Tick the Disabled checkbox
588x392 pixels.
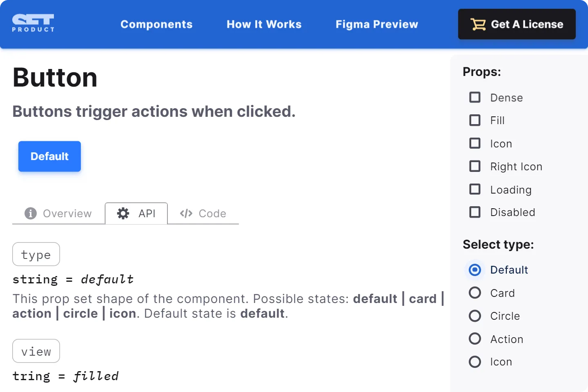pyautogui.click(x=475, y=212)
